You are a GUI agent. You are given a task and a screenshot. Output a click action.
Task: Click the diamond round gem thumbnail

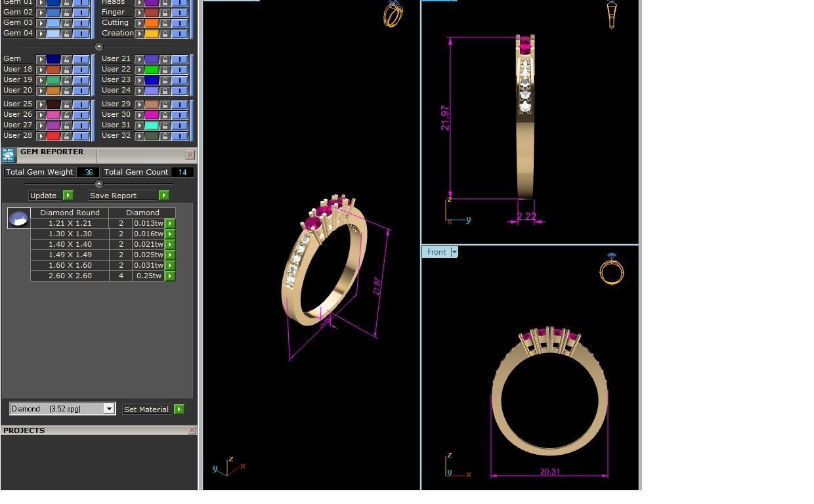(x=18, y=219)
